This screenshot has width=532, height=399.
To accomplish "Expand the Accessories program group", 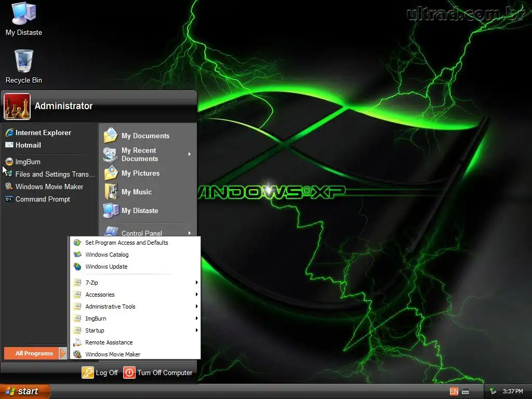I will [135, 295].
